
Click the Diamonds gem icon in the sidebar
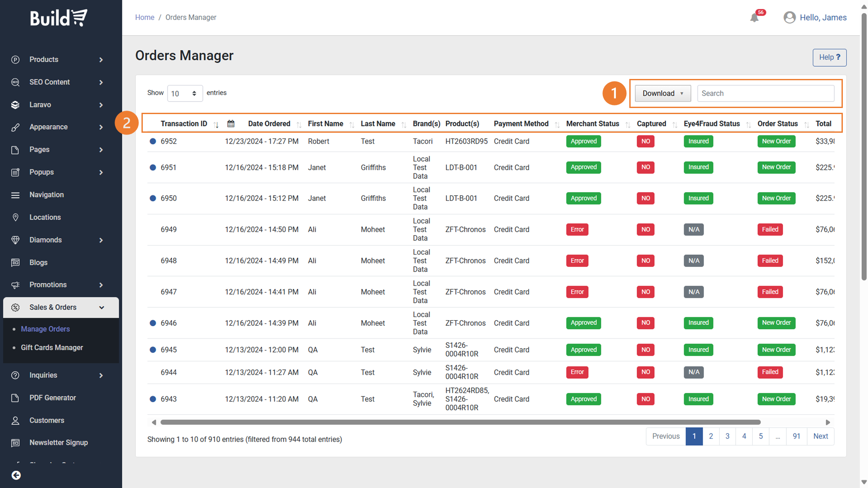pos(16,240)
